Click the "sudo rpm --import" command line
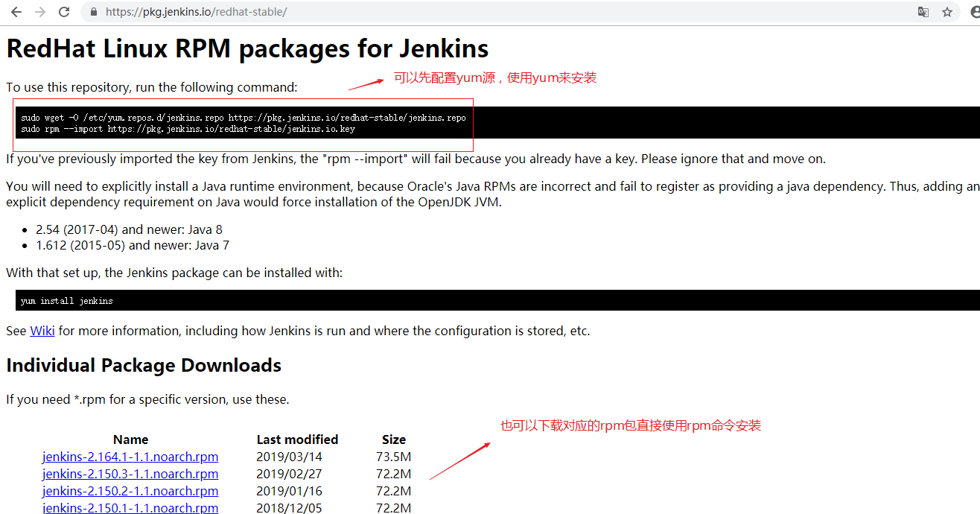 click(188, 129)
